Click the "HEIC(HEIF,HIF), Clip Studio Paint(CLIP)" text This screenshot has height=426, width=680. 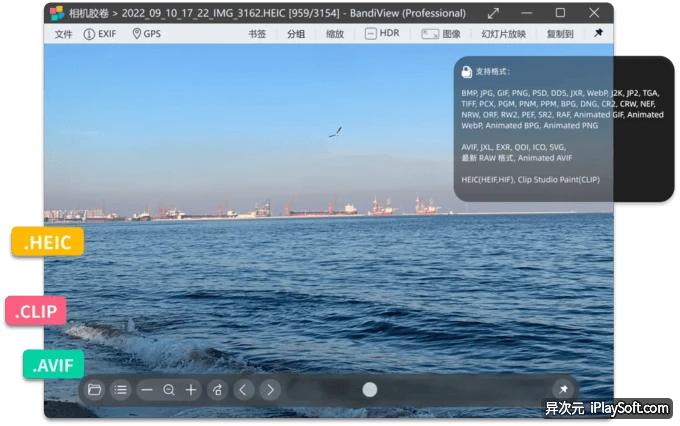[530, 180]
